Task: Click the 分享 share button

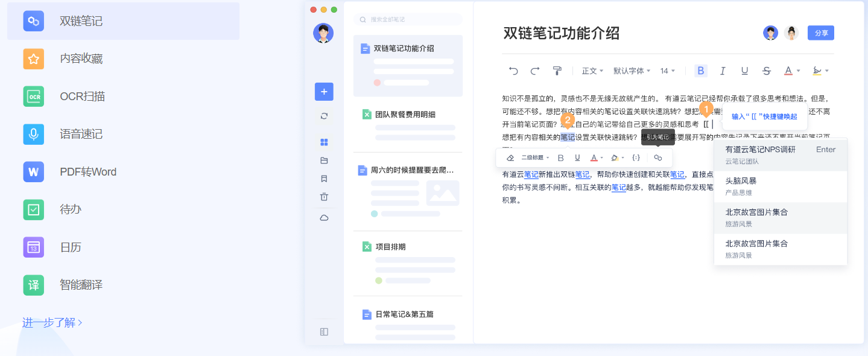Action: click(821, 33)
